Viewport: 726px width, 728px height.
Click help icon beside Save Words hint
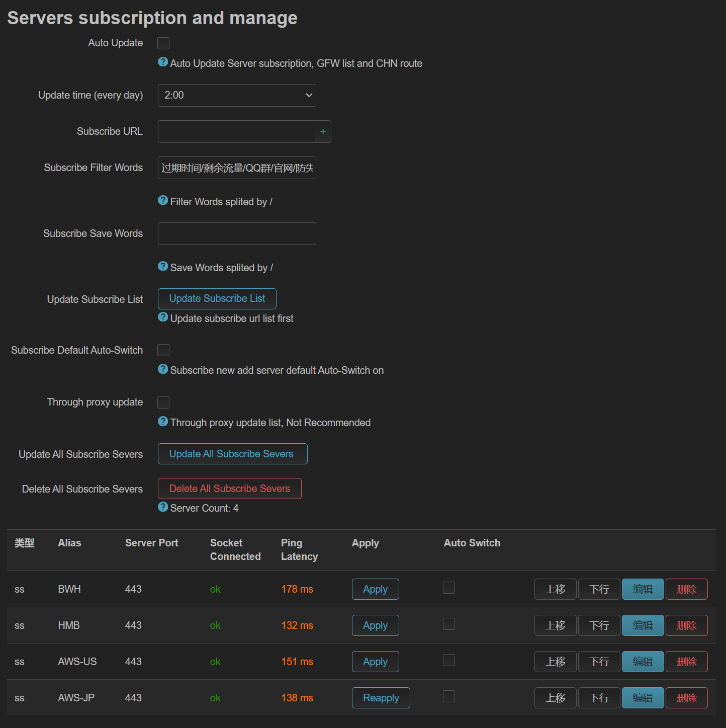pyautogui.click(x=163, y=266)
